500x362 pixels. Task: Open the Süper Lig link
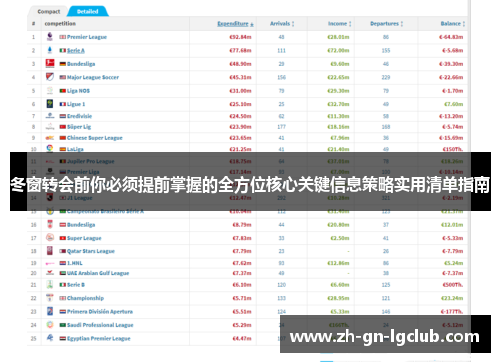tap(79, 127)
